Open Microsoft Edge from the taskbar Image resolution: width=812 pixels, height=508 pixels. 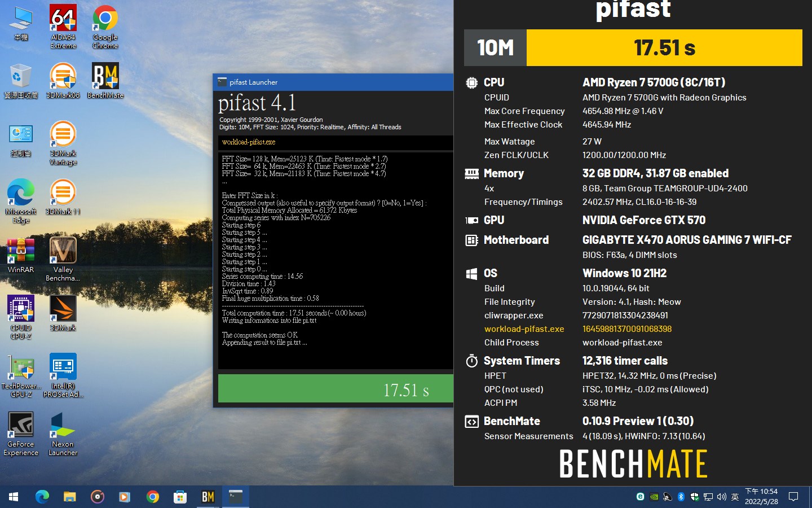[42, 497]
